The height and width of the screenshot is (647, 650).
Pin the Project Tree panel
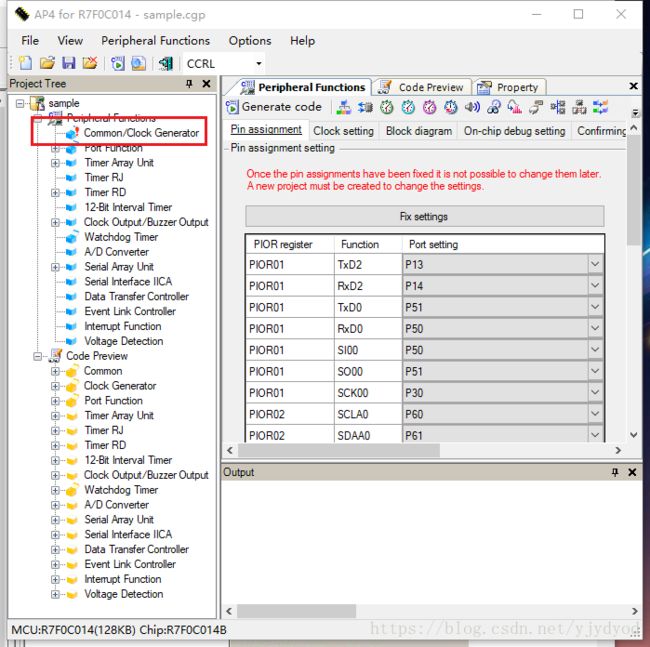[189, 84]
